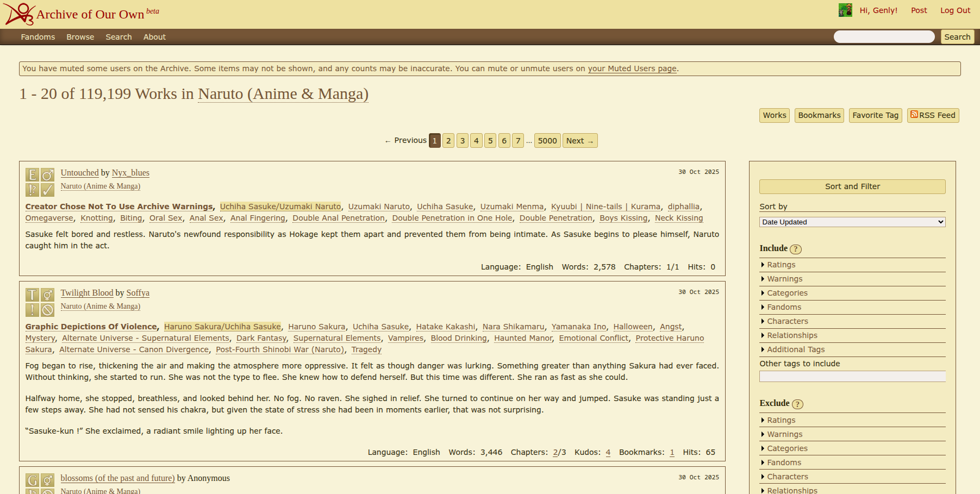Expand the Include Additional Tags filter
The width and height of the screenshot is (980, 494).
tap(795, 349)
